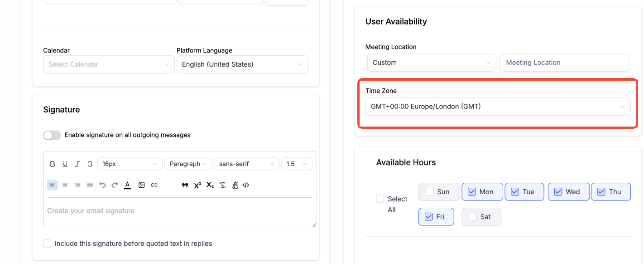This screenshot has height=264, width=644.
Task: Insert a link in the signature
Action: pos(154,185)
